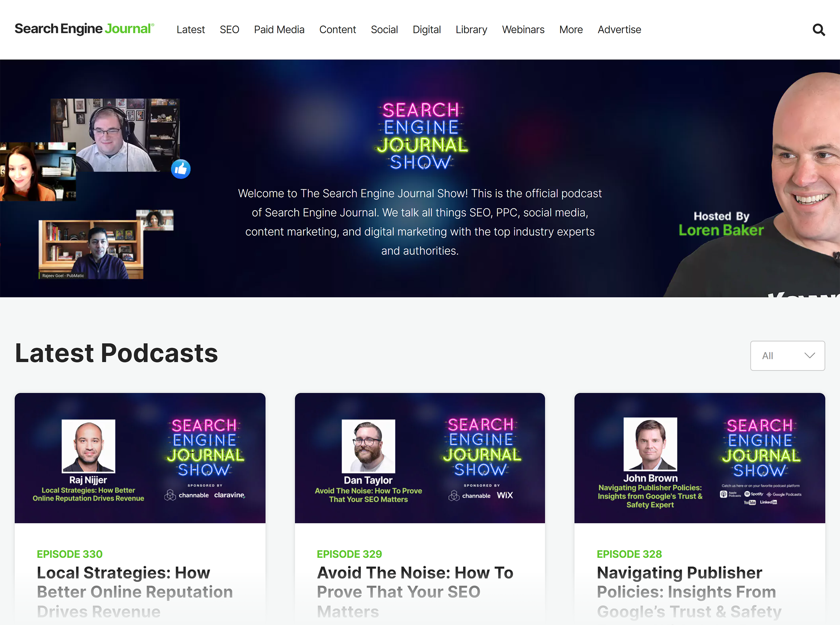Open the site search magnifier

pos(818,30)
